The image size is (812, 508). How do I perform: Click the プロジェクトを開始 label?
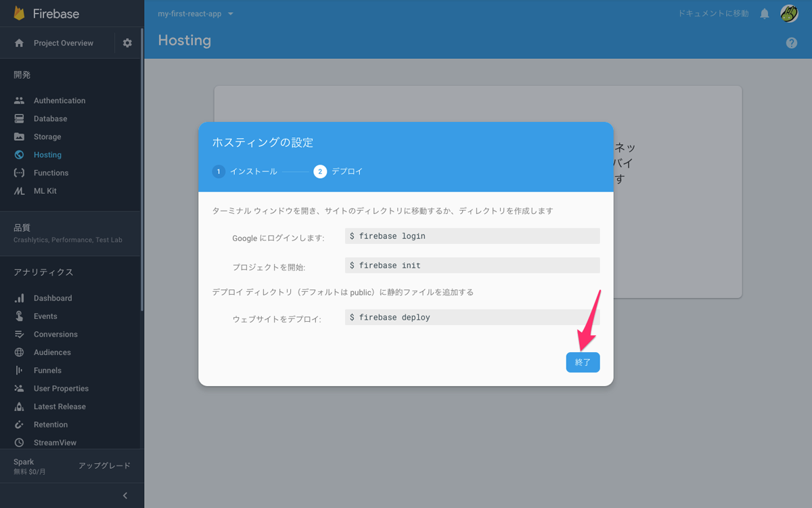coord(269,267)
